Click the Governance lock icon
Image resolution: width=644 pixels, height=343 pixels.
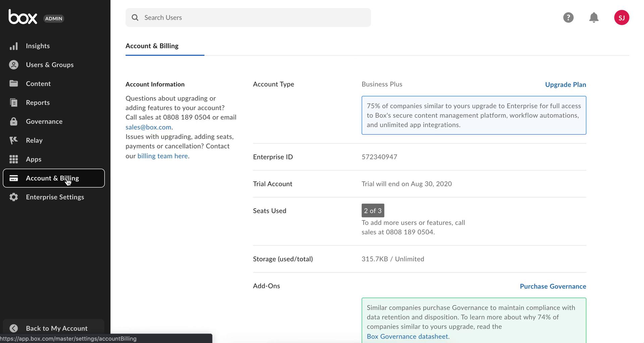click(x=14, y=121)
